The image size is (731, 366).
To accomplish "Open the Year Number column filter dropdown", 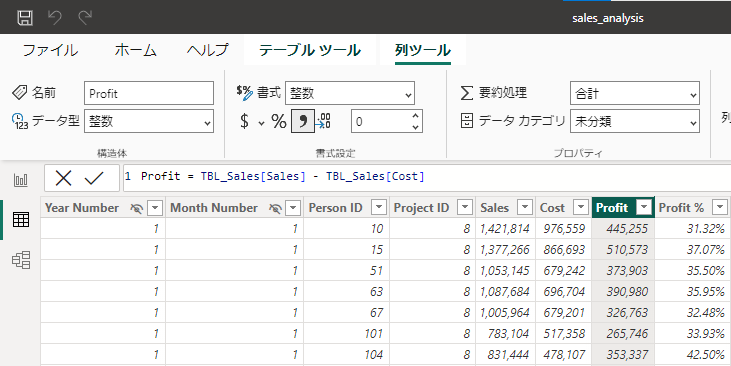I will pyautogui.click(x=155, y=208).
